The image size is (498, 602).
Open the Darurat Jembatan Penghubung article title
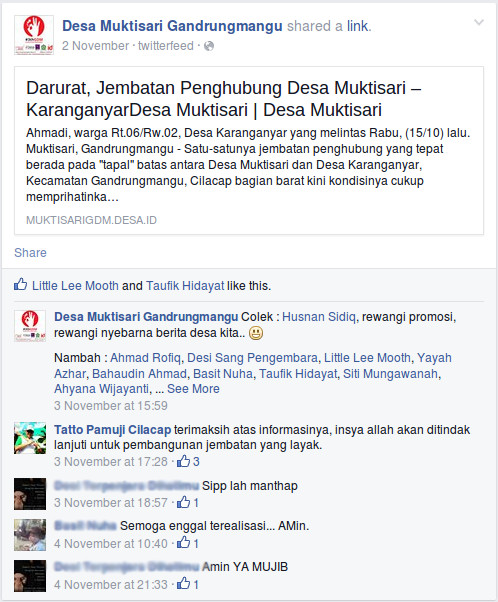click(x=223, y=99)
